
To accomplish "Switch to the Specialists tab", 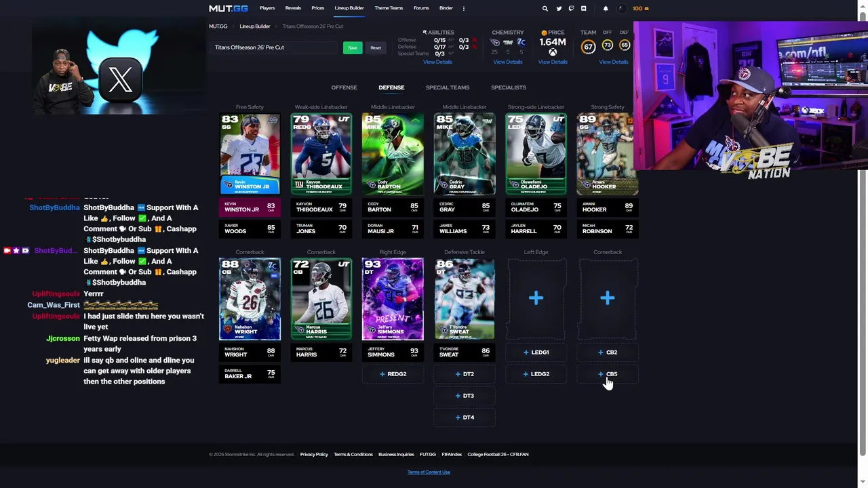I will tap(509, 87).
